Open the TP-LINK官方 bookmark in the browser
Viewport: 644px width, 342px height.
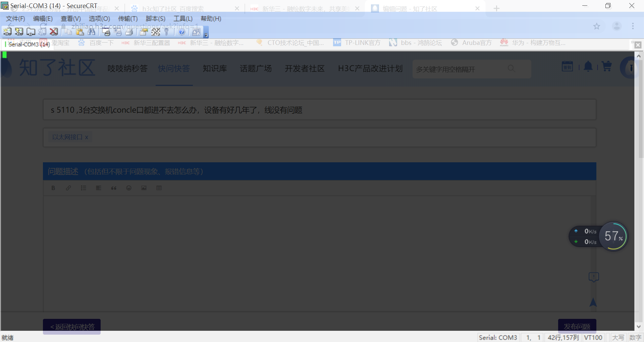click(357, 43)
